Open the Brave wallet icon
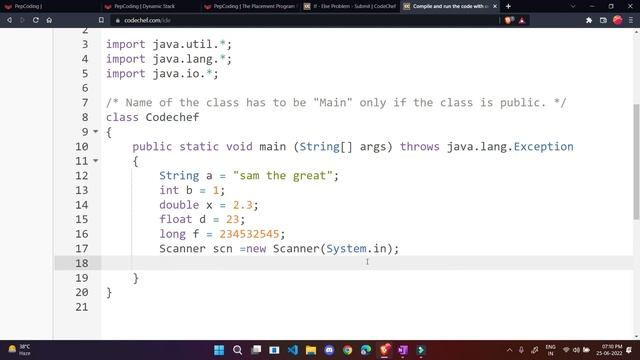The height and width of the screenshot is (360, 640). click(x=603, y=20)
